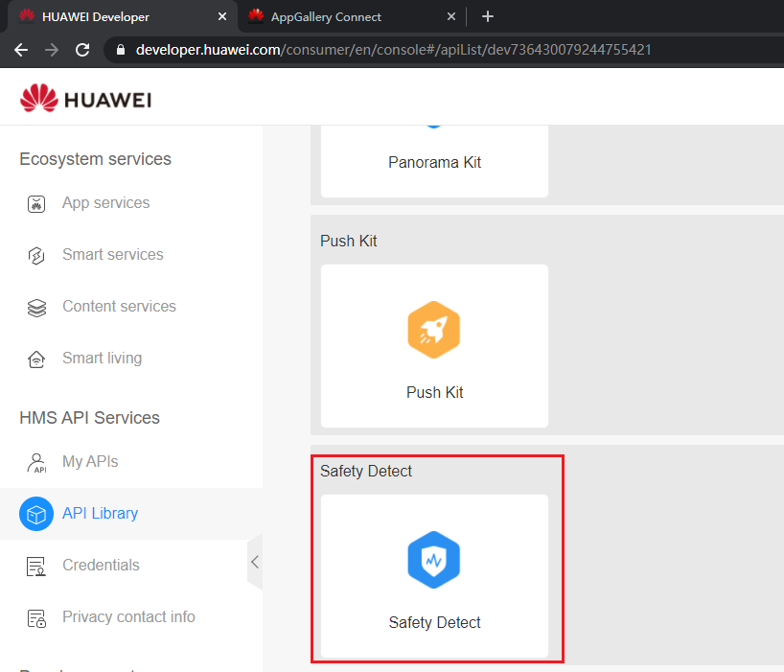Image resolution: width=784 pixels, height=672 pixels.
Task: Collapse the sidebar using the chevron
Action: point(255,563)
